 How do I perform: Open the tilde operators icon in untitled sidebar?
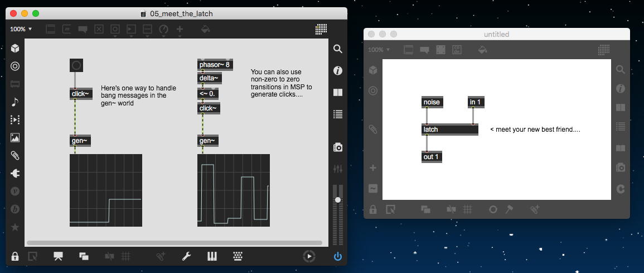tap(373, 189)
